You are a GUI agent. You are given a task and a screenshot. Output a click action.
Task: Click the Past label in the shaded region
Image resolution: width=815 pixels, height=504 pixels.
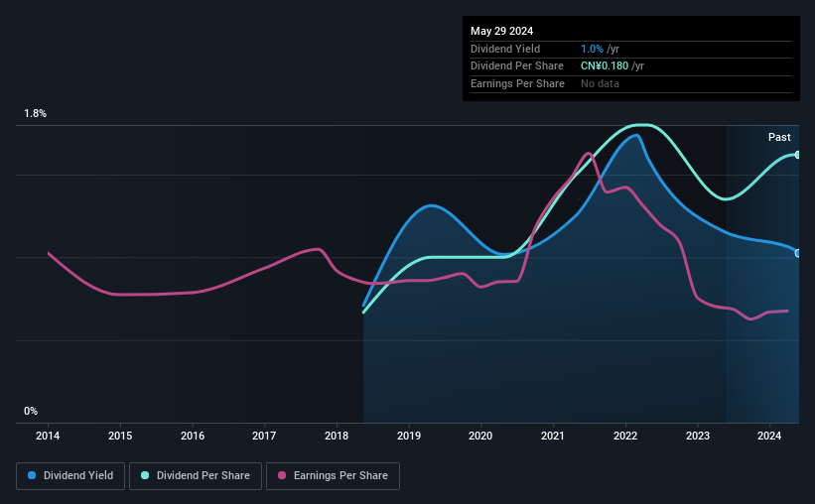point(779,137)
